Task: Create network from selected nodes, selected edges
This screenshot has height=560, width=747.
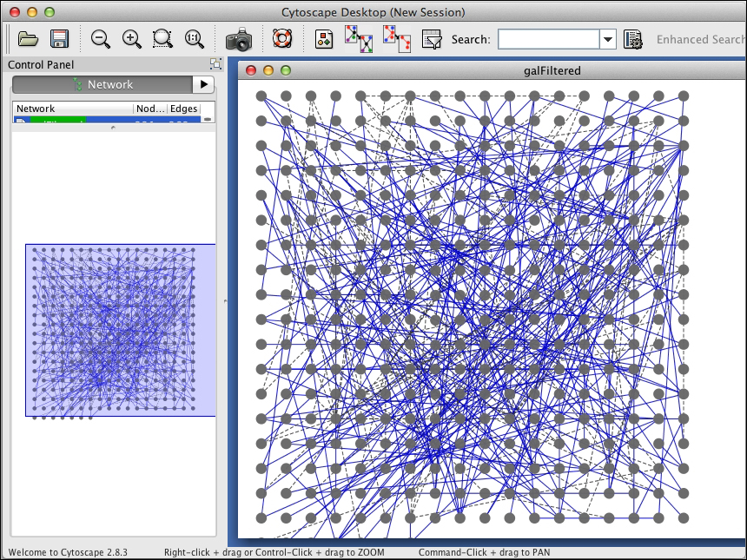Action: (395, 39)
